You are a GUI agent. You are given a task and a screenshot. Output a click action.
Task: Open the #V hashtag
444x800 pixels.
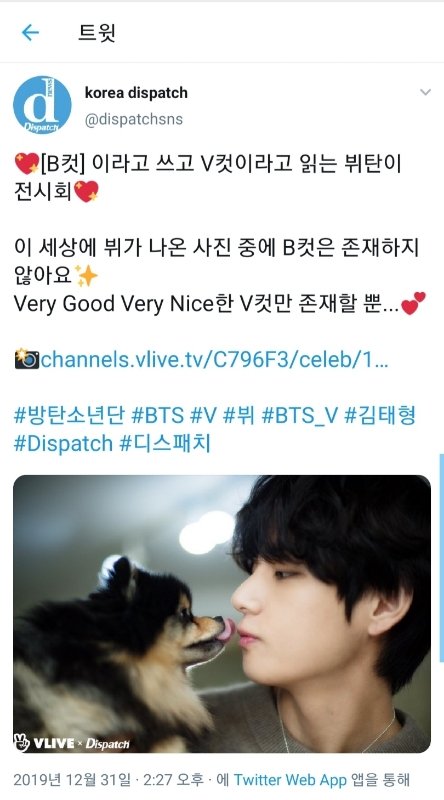[204, 415]
